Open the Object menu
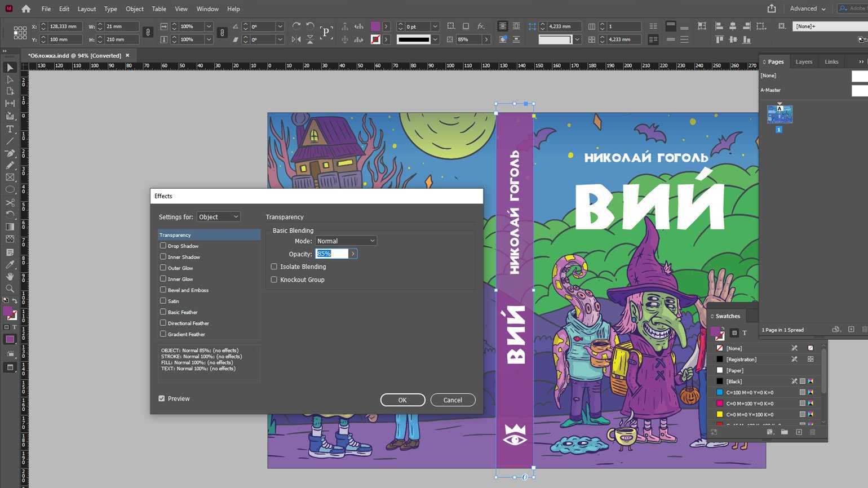Viewport: 868px width, 488px height. (134, 8)
